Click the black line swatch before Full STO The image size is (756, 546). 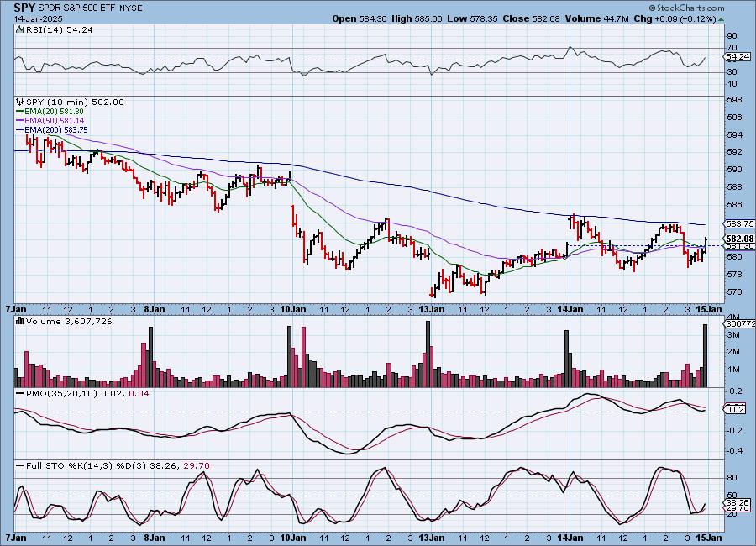pyautogui.click(x=20, y=466)
